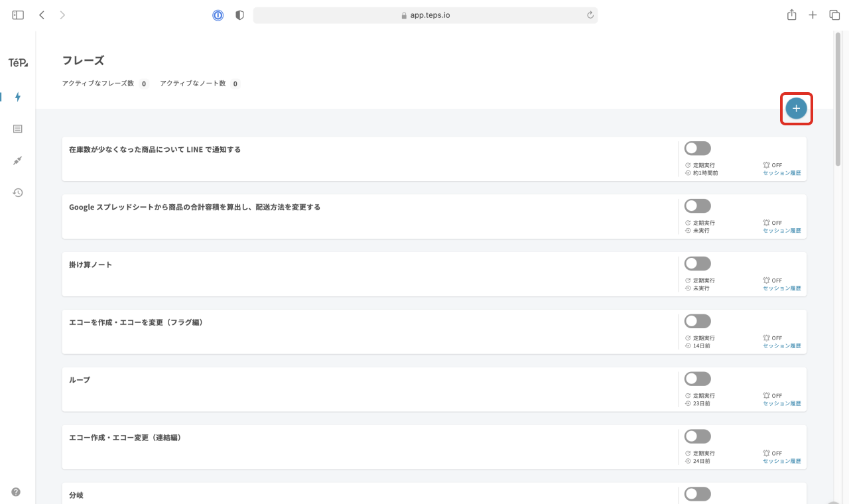Click the TéP logo in sidebar
The width and height of the screenshot is (849, 504).
18,63
